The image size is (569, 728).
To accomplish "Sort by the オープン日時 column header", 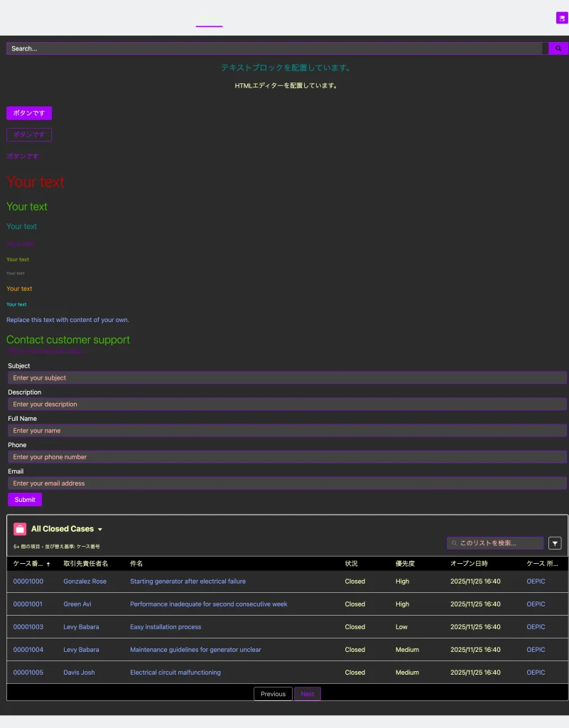I will (x=469, y=564).
